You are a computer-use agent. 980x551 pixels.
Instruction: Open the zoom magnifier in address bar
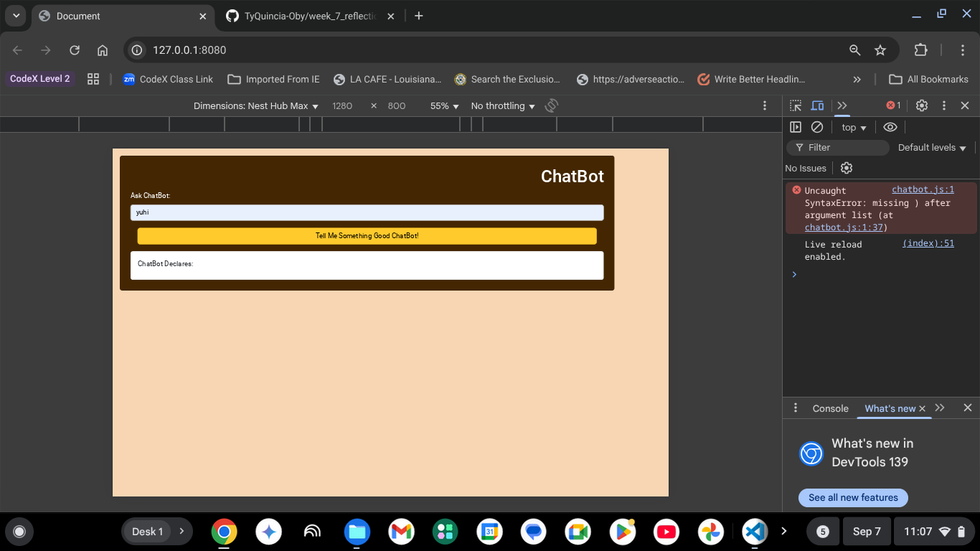854,50
